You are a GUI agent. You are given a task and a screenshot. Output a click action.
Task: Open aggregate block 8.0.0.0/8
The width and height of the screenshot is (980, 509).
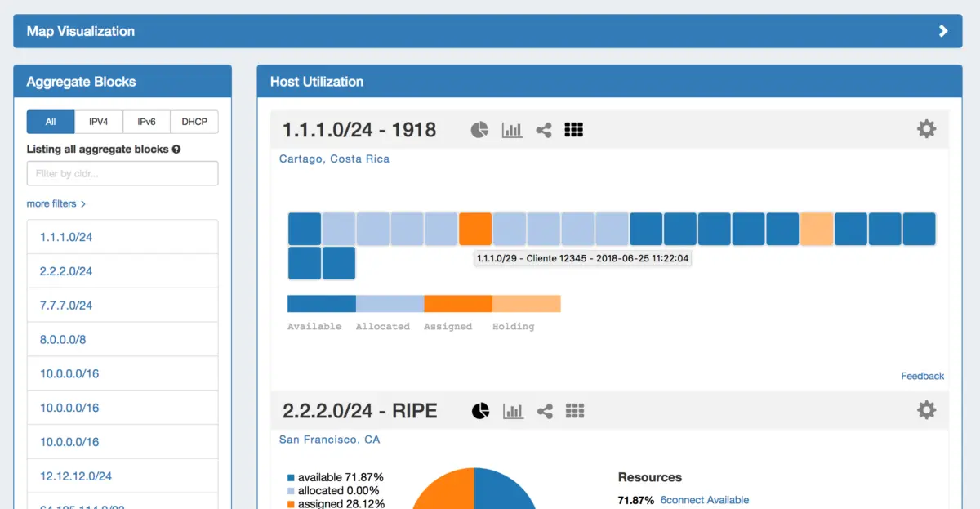[x=122, y=339]
